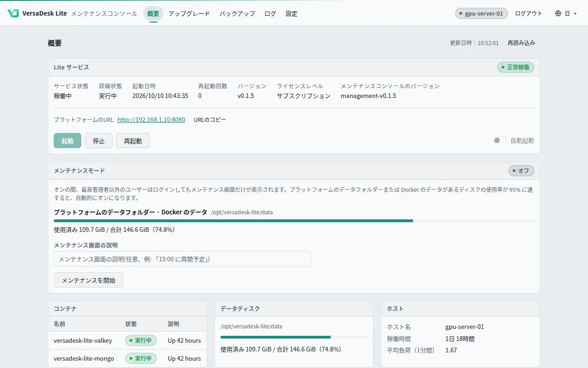Open the platform URL http://192.168.1.10:8080
The image size is (588, 368).
[x=151, y=120]
